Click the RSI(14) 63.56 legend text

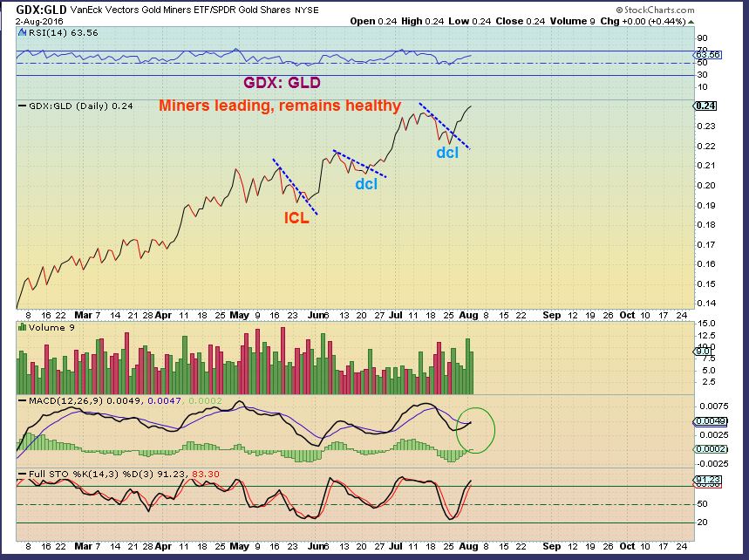click(64, 33)
